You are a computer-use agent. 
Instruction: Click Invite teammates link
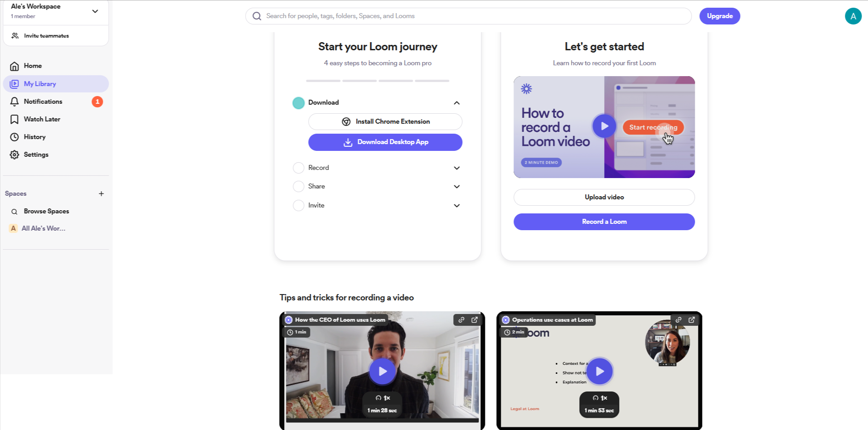pos(47,36)
